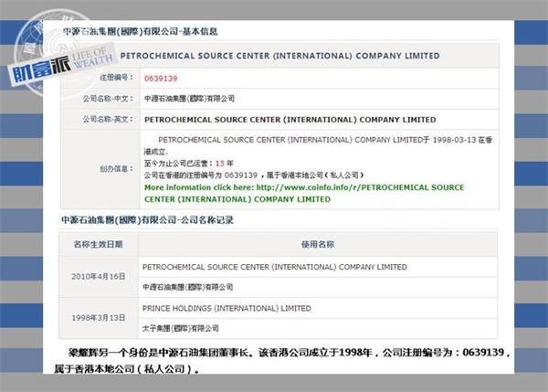
Task: Click the 使用名称 column header
Action: point(316,244)
